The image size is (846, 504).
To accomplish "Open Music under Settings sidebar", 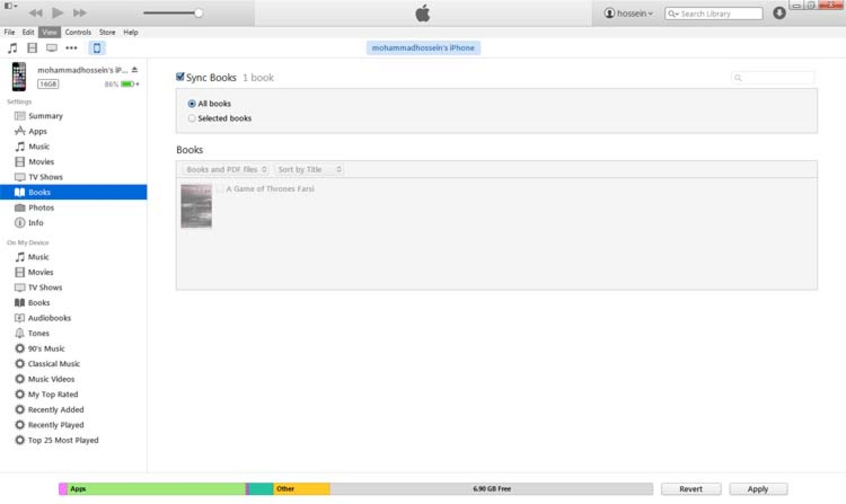I will [74, 146].
